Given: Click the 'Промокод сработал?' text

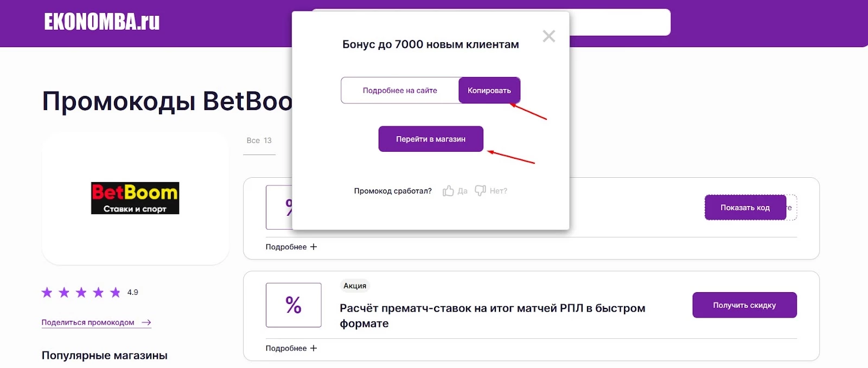Looking at the screenshot, I should (x=393, y=191).
